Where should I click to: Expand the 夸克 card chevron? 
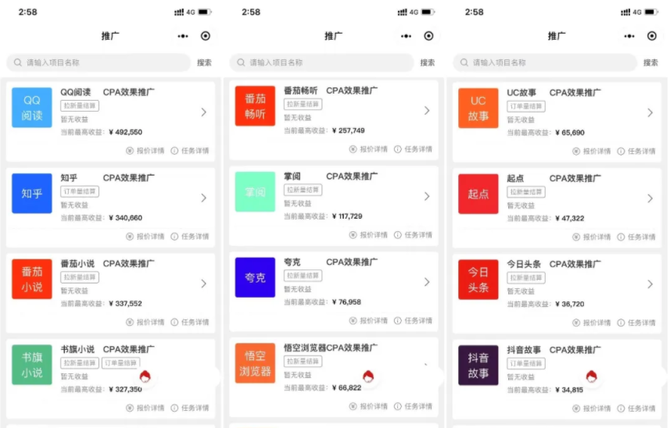pyautogui.click(x=427, y=282)
